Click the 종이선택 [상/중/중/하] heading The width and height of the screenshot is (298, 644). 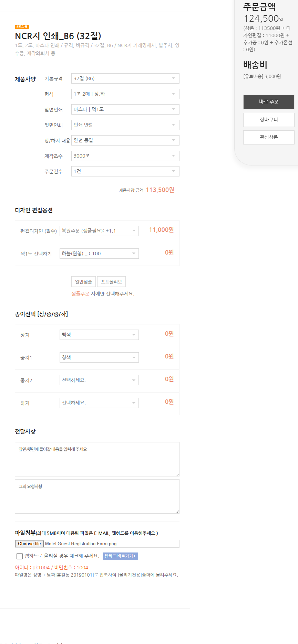41,314
